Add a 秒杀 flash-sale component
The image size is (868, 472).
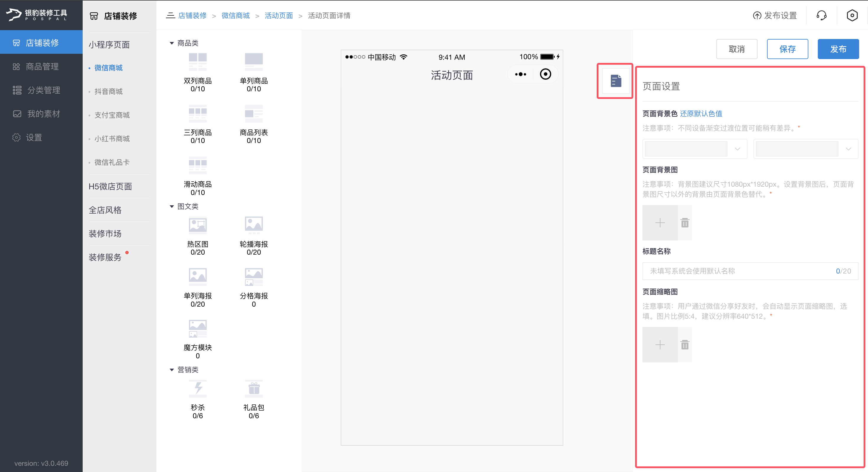pos(198,399)
